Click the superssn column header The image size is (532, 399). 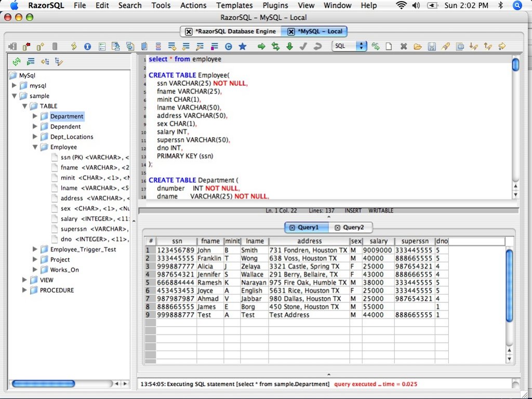415,241
